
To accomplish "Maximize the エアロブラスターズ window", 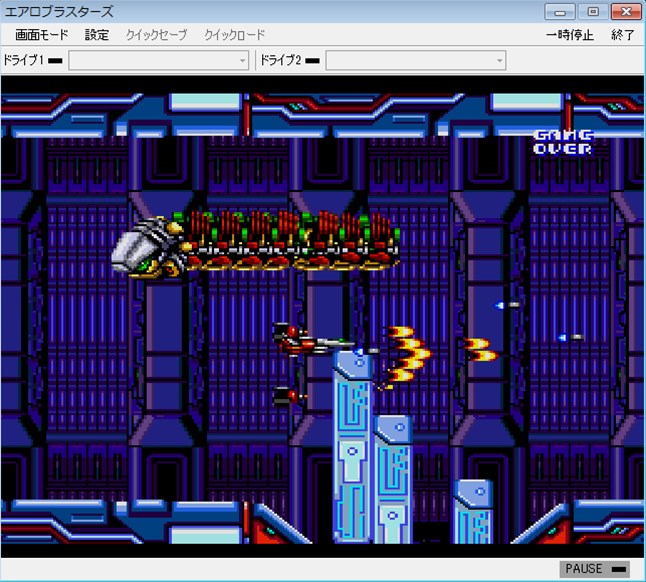I will [593, 12].
